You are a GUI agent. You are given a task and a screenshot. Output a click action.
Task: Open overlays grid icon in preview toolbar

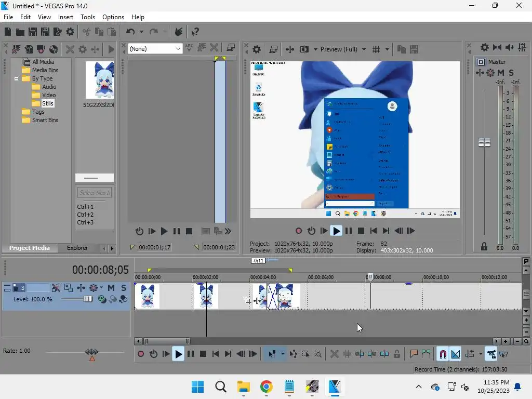[376, 49]
